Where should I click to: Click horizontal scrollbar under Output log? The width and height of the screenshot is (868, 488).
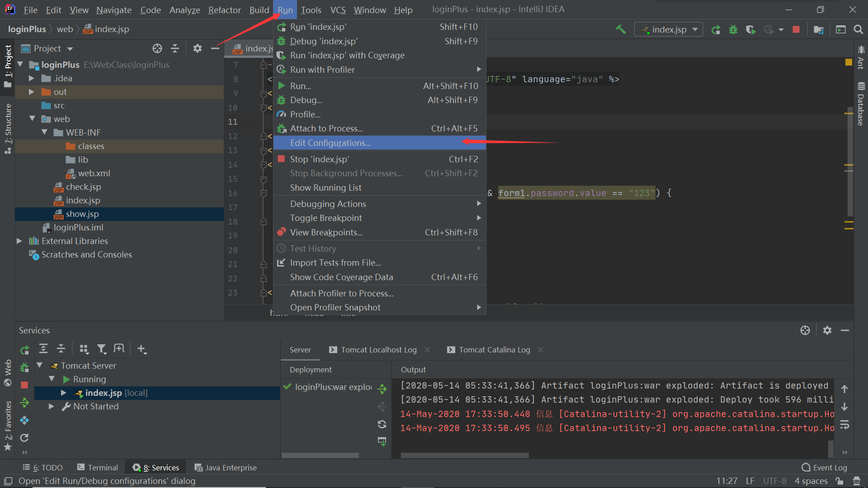coord(464,455)
